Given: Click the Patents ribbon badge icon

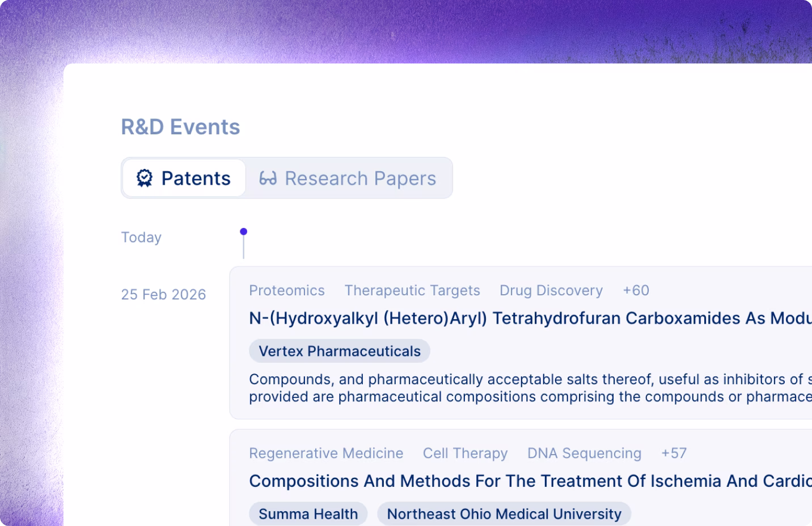Looking at the screenshot, I should tap(145, 178).
